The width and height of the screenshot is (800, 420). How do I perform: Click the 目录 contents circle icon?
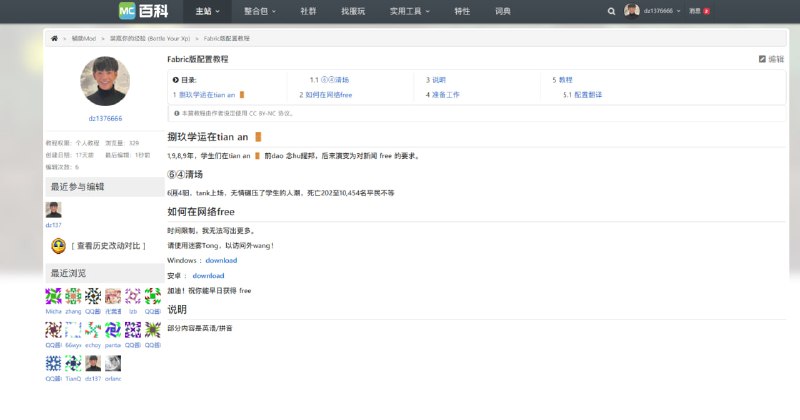point(176,80)
